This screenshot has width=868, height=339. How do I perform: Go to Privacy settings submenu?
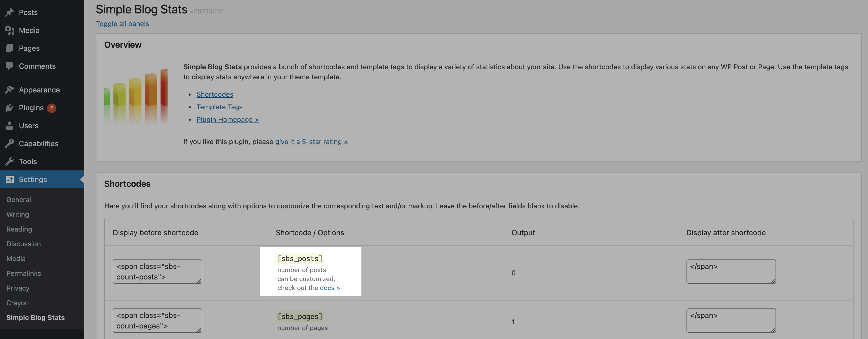tap(18, 288)
